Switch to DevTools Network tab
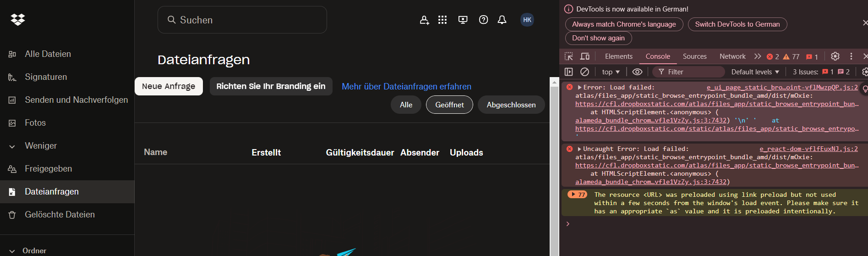 pos(732,56)
